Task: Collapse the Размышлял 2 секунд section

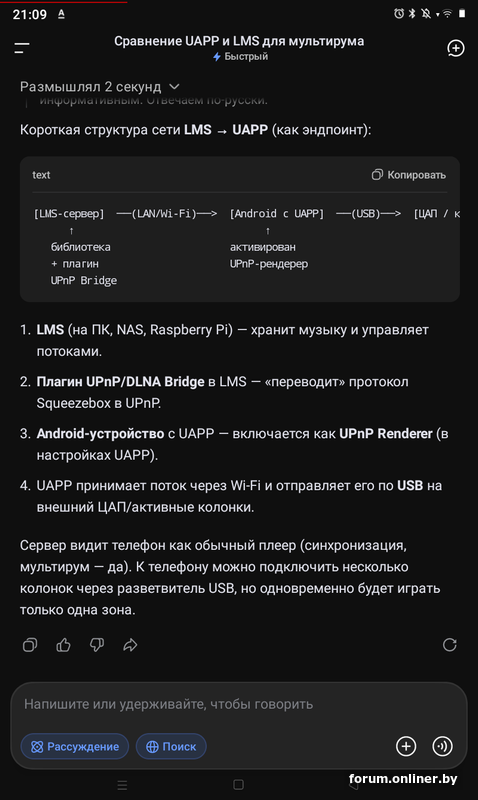Action: click(99, 87)
